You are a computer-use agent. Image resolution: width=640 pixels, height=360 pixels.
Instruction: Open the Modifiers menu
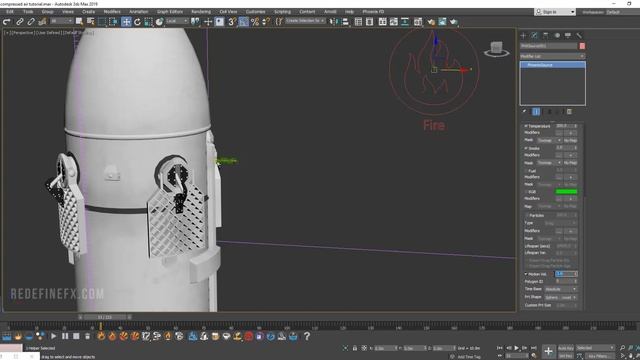pyautogui.click(x=112, y=12)
